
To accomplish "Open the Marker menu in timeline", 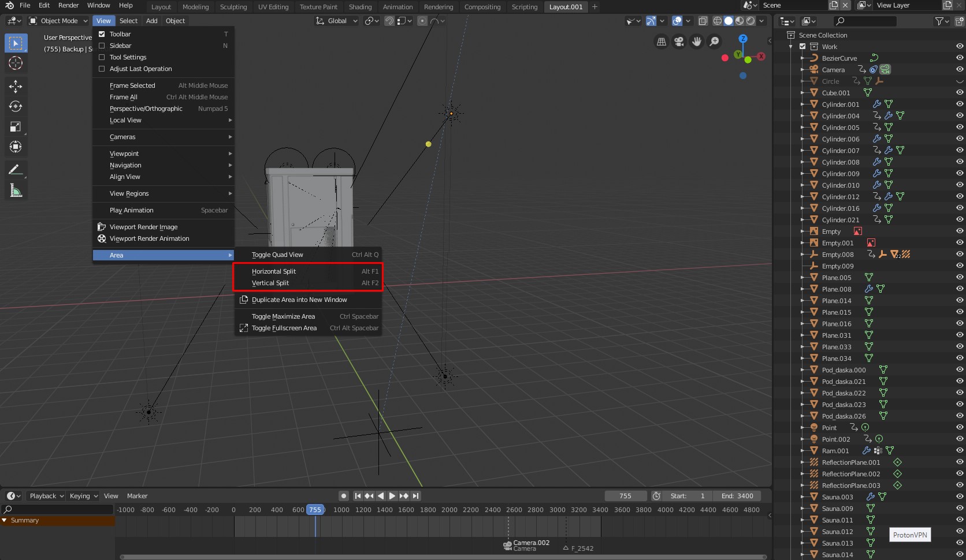I will point(137,496).
